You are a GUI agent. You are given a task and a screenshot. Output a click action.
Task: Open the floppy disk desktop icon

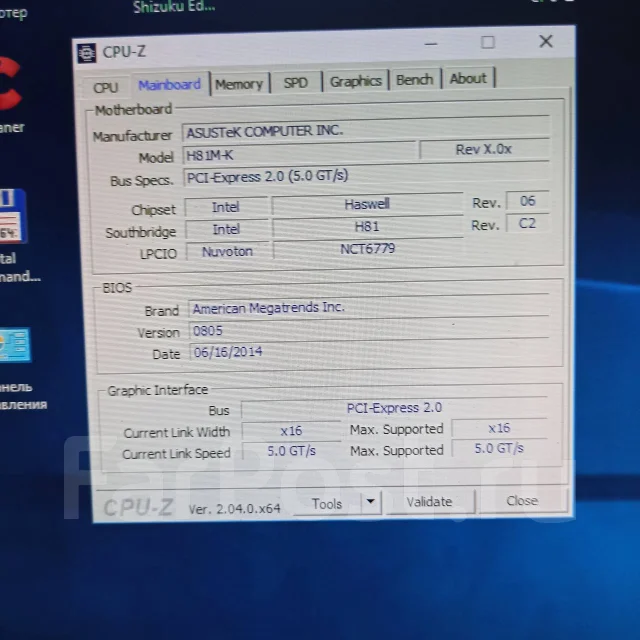(x=12, y=216)
